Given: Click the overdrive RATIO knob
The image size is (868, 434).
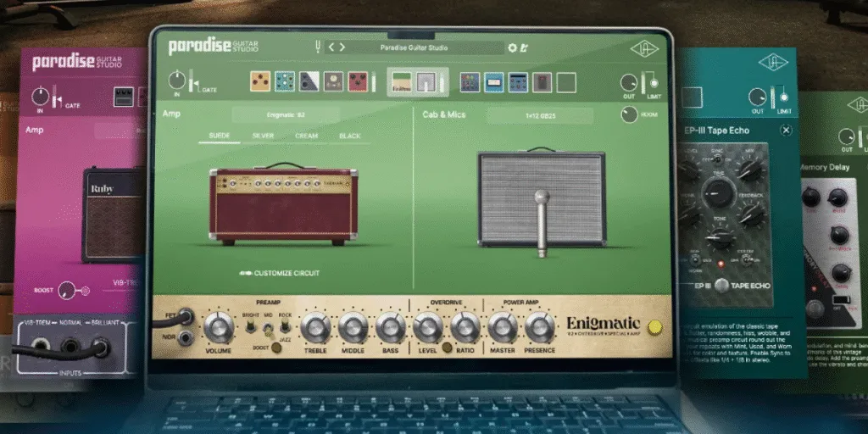Looking at the screenshot, I should click(465, 327).
